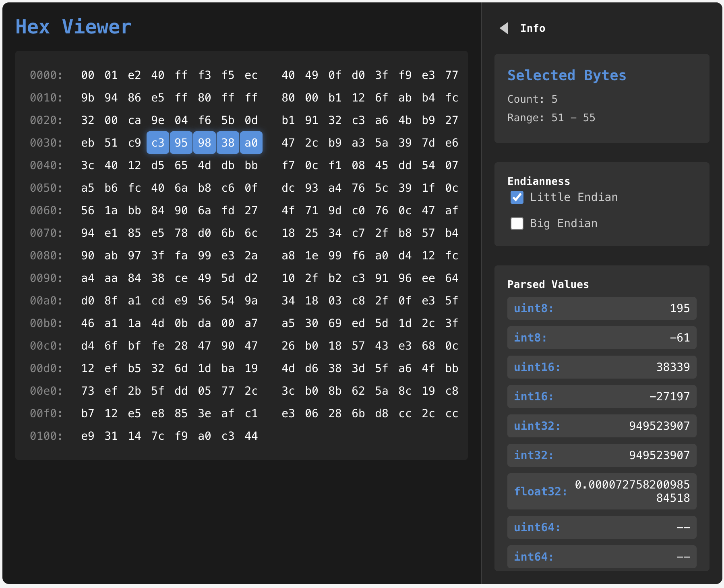Image resolution: width=724 pixels, height=588 pixels.
Task: Select byte ca in row 0020
Action: [x=134, y=120]
